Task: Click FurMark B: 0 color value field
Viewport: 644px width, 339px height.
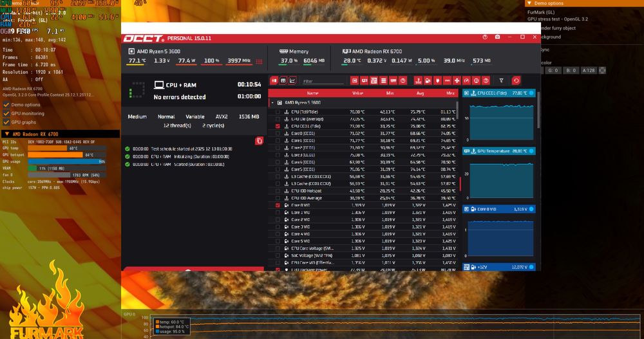Action: 571,70
